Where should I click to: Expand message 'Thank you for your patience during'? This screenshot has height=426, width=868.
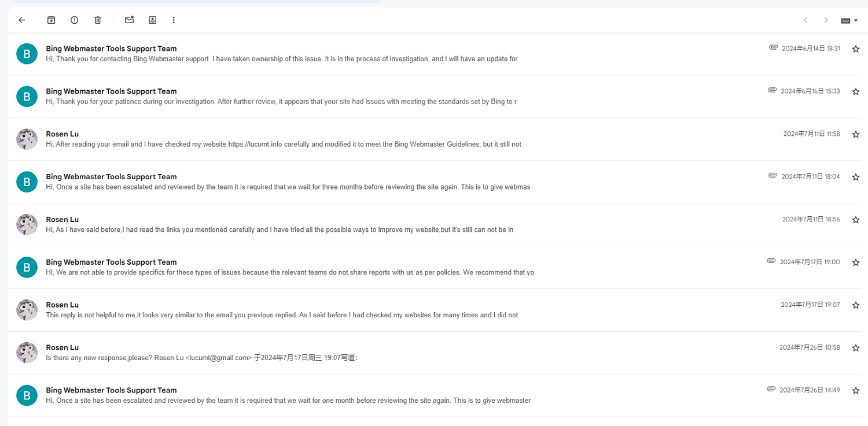pyautogui.click(x=434, y=97)
